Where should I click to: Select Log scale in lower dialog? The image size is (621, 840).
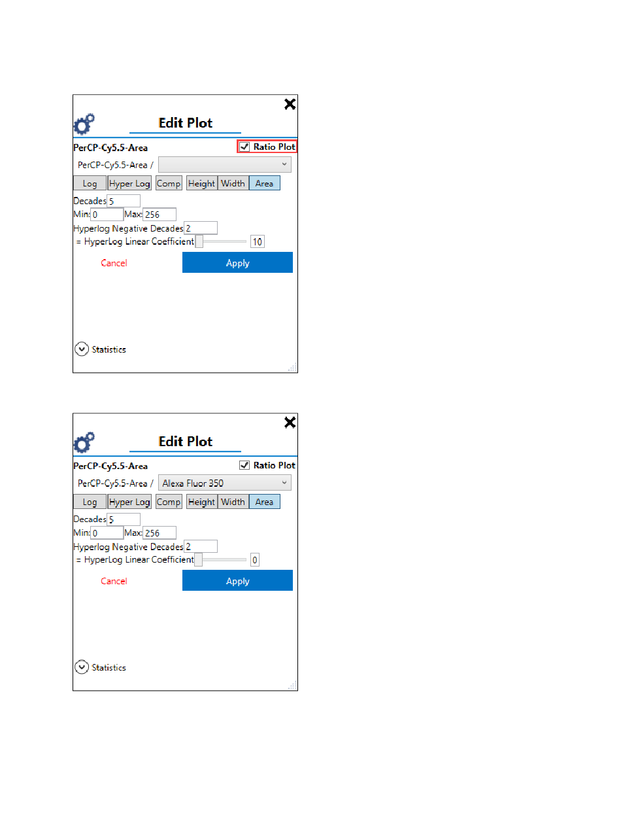[x=90, y=502]
